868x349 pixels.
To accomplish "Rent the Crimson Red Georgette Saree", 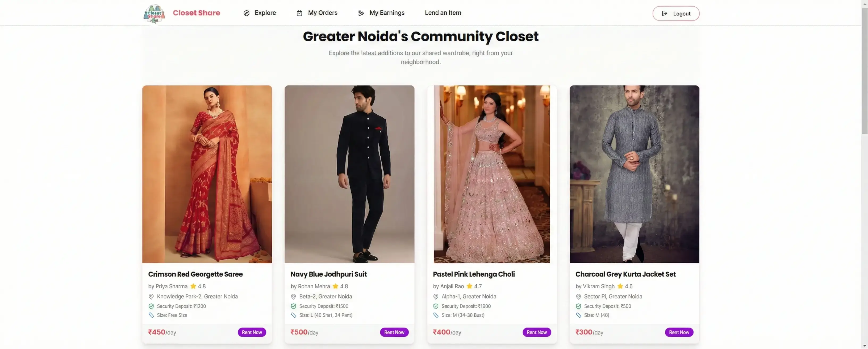I will [252, 332].
